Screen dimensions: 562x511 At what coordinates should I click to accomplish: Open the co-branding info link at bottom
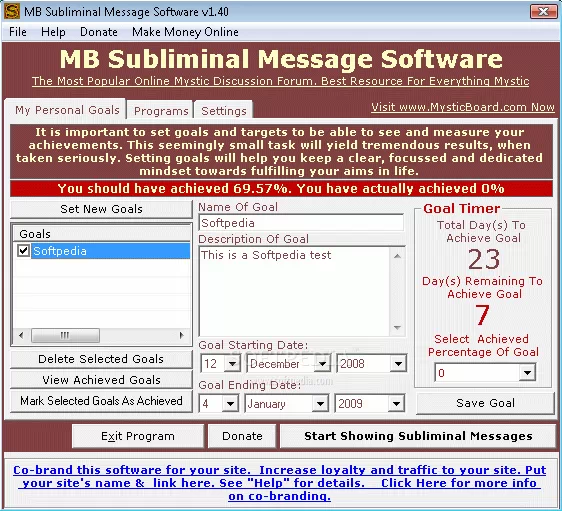pyautogui.click(x=280, y=483)
